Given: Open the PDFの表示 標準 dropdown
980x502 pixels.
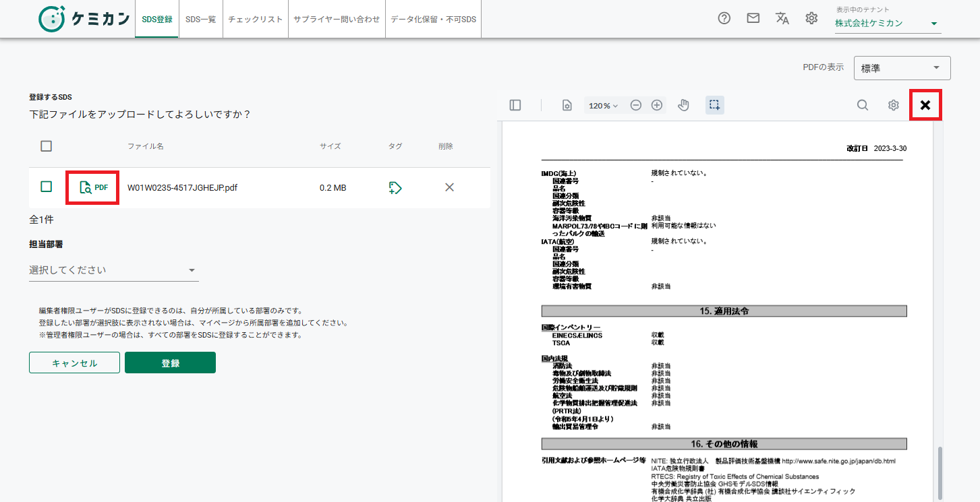Looking at the screenshot, I should click(x=902, y=68).
